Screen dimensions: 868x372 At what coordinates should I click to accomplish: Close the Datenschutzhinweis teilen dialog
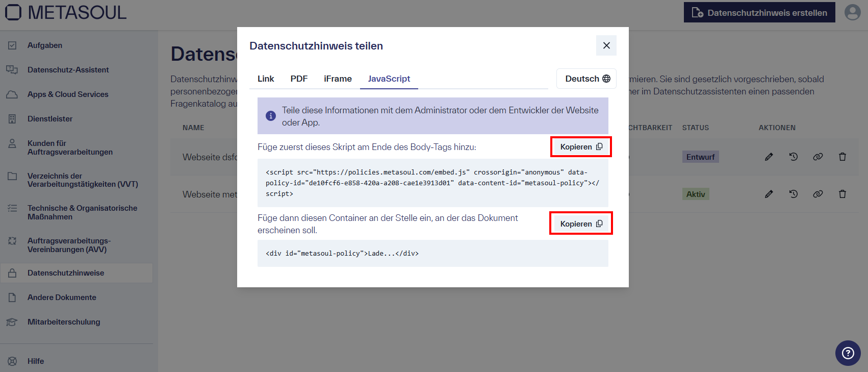[x=606, y=45]
